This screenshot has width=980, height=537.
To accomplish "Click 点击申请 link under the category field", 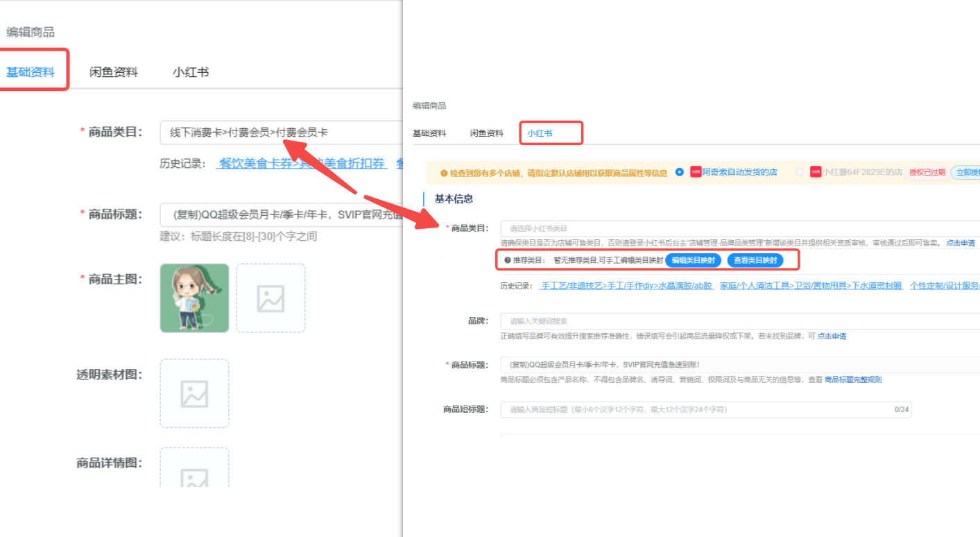I will [x=961, y=243].
